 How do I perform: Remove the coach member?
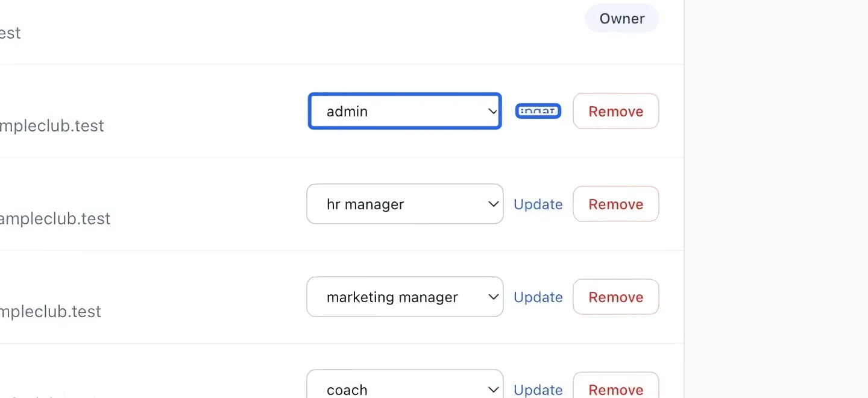615,385
